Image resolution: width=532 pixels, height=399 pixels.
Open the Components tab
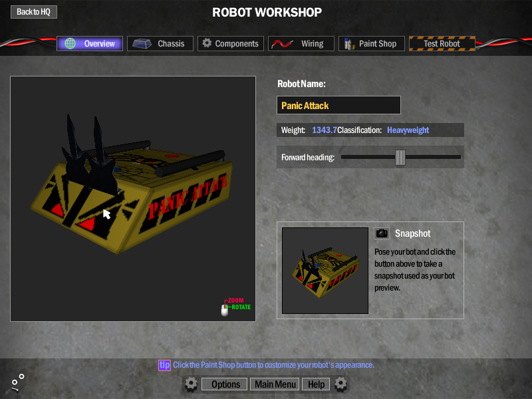coord(231,43)
